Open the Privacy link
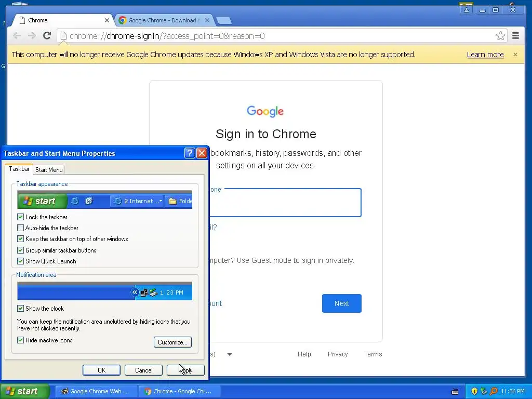The width and height of the screenshot is (532, 399). [338, 354]
